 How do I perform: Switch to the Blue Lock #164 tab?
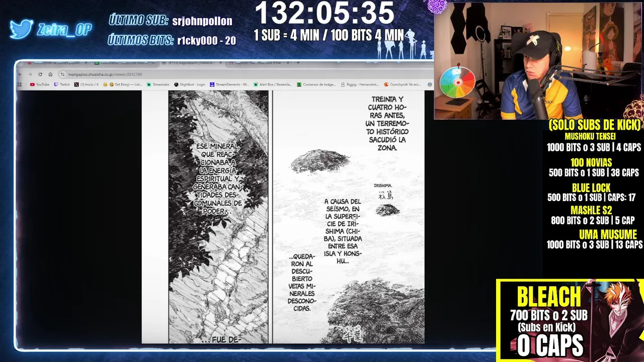point(259,63)
